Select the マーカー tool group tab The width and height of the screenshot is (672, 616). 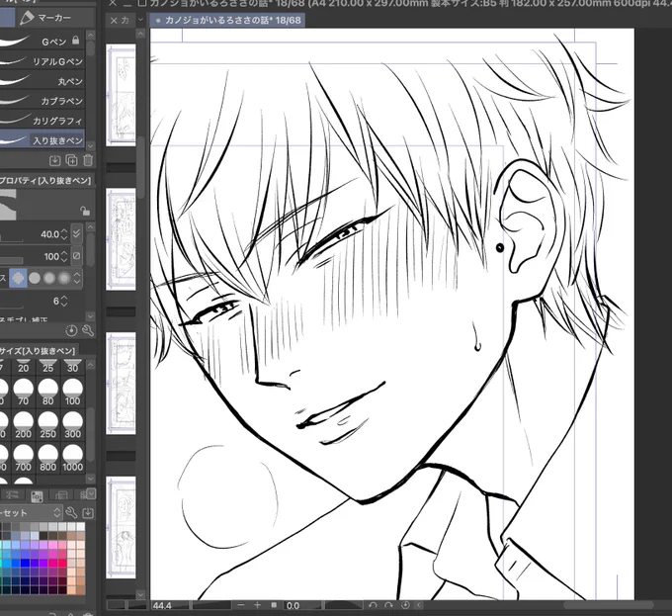click(x=55, y=18)
